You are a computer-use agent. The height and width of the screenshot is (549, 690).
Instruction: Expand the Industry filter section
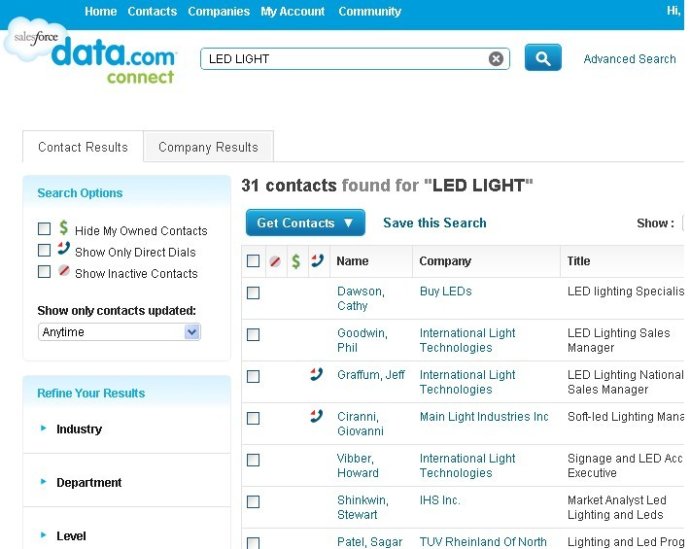[x=79, y=429]
